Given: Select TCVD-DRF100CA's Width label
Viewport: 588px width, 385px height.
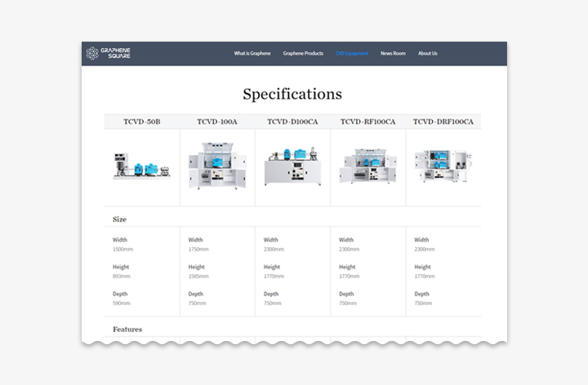Looking at the screenshot, I should click(421, 240).
